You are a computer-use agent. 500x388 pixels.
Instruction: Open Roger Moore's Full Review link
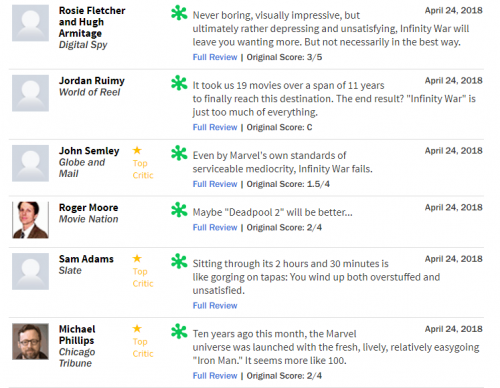coord(215,227)
